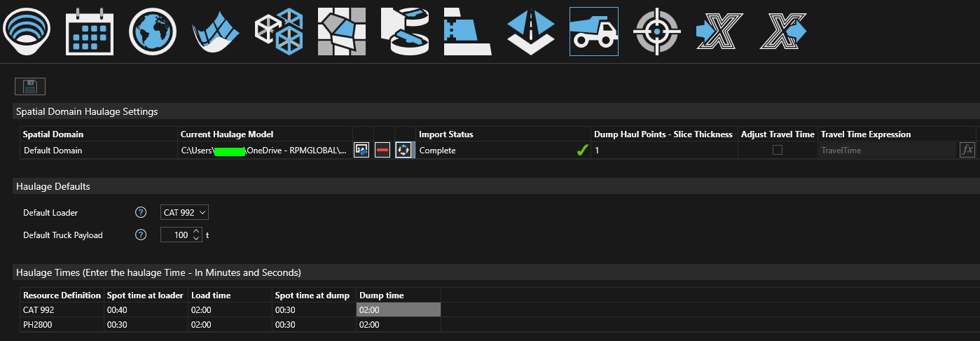Open the block model cubes icon
This screenshot has height=341, width=980.
click(278, 32)
